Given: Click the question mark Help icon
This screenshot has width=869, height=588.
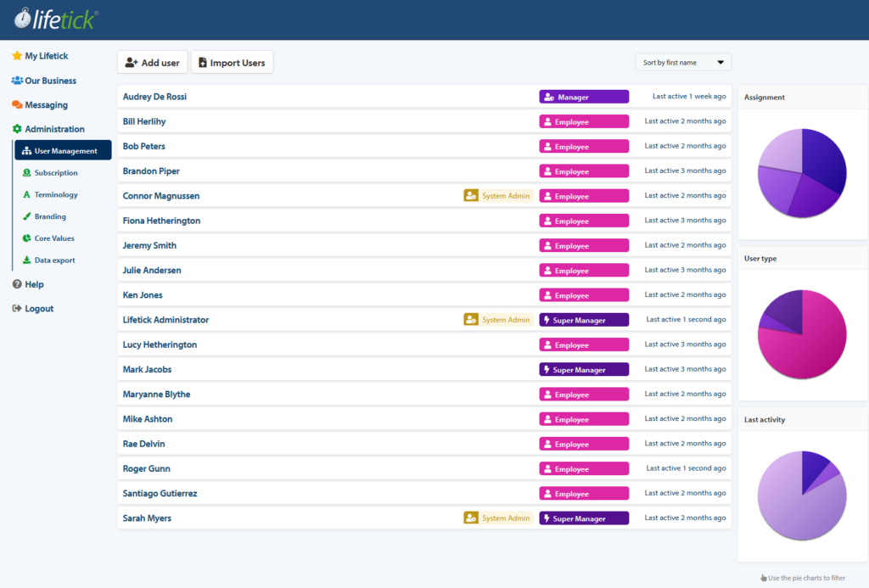Looking at the screenshot, I should pyautogui.click(x=17, y=283).
